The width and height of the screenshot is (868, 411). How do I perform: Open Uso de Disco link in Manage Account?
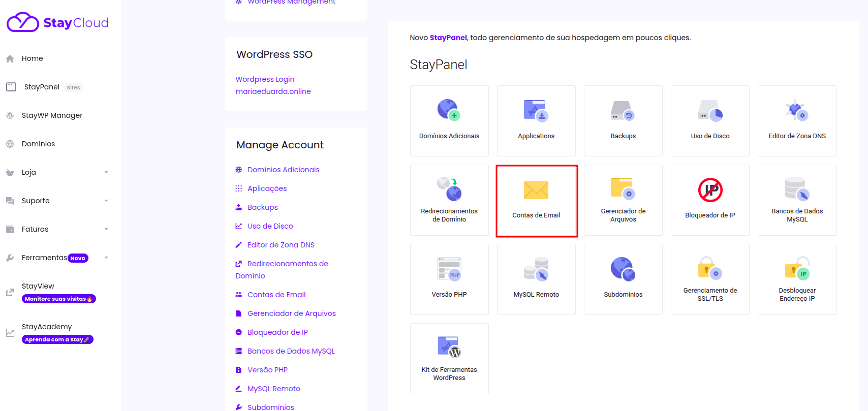click(270, 226)
